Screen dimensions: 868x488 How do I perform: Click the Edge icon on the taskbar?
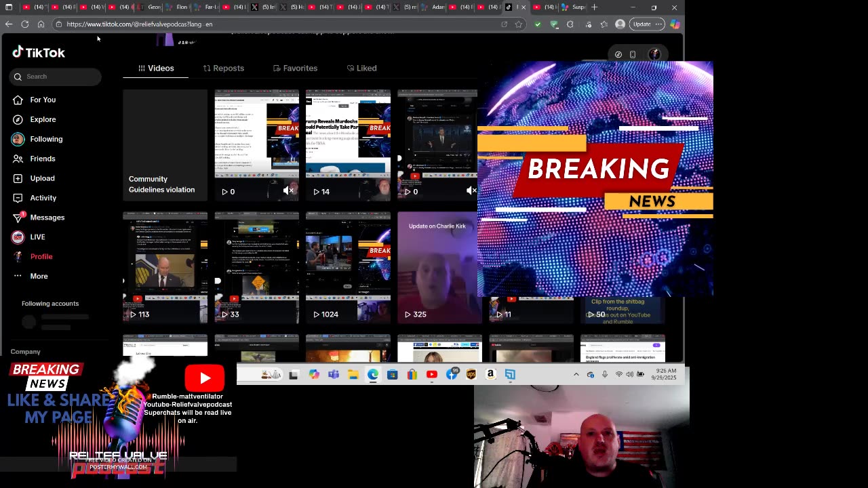coord(373,374)
